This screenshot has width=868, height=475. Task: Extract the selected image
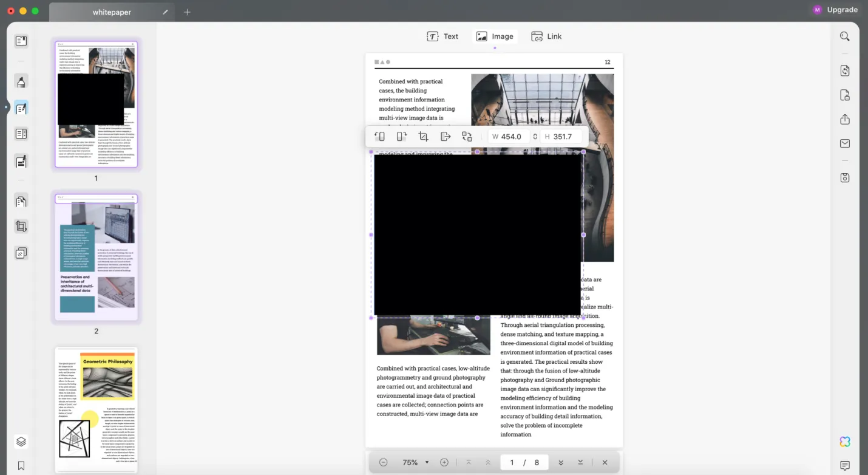[446, 136]
